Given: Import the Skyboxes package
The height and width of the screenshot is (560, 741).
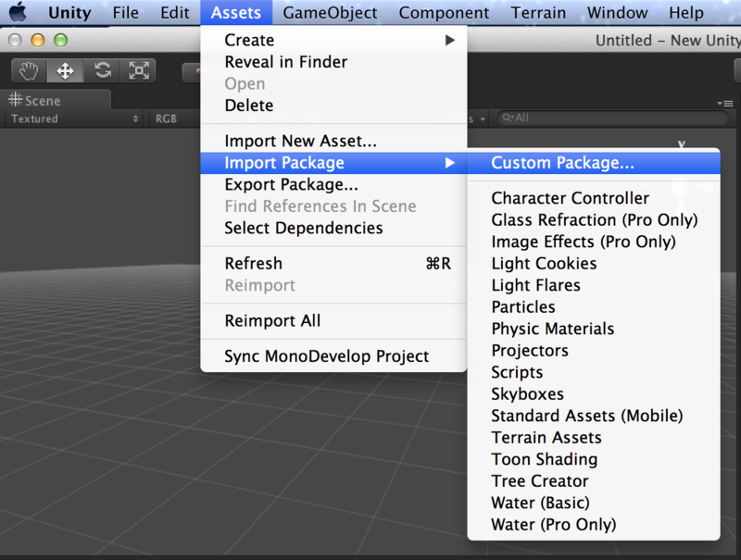Looking at the screenshot, I should coord(527,394).
